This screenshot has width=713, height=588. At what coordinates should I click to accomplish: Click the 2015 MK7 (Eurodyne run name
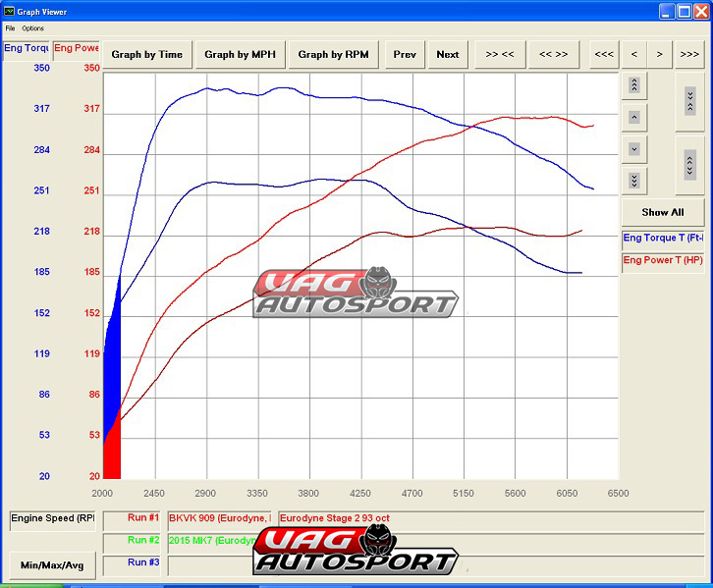[x=212, y=541]
